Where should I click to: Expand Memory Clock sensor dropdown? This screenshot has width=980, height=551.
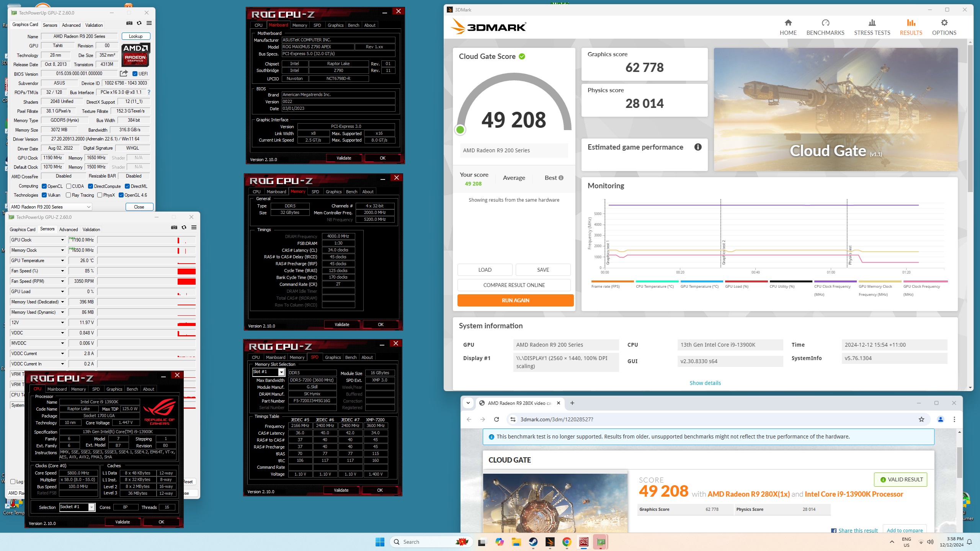(x=62, y=250)
